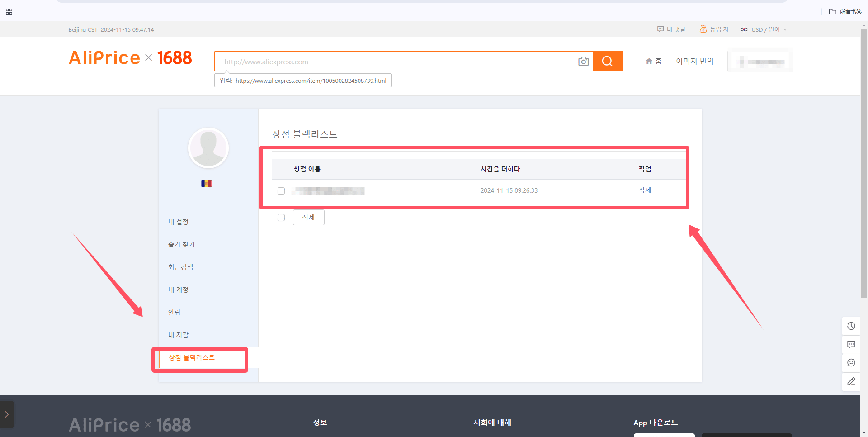Click the pencil edit icon in sidebar

[851, 381]
